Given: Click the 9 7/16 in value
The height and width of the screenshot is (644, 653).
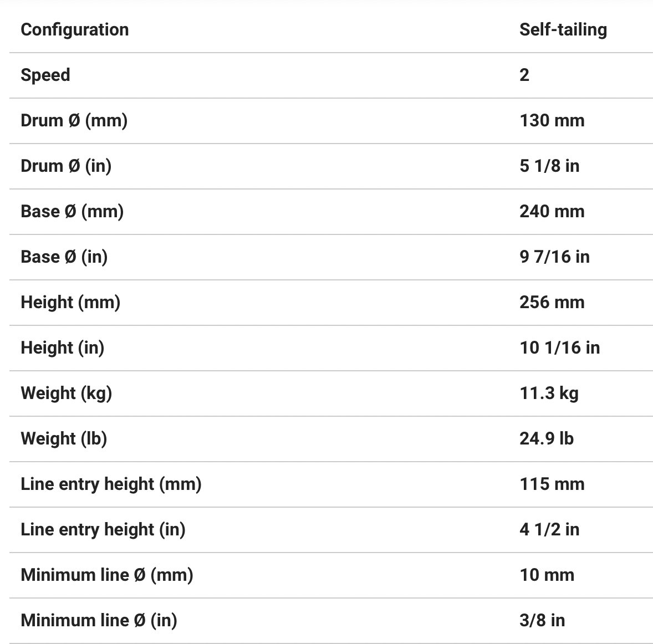Looking at the screenshot, I should point(554,257).
